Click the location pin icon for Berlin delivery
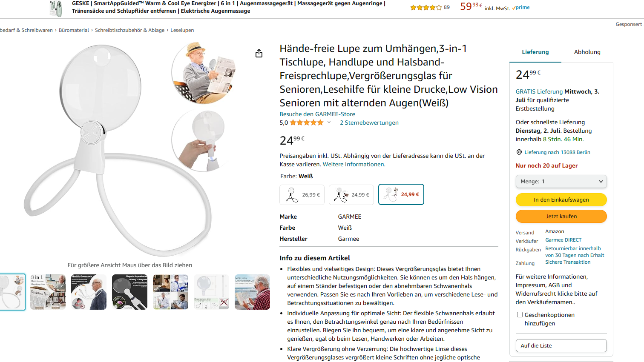Screen dimensions: 644x362 pyautogui.click(x=519, y=152)
